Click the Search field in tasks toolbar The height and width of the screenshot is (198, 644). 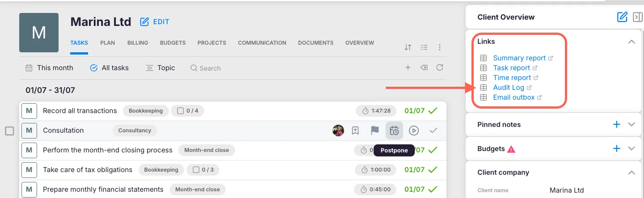(x=210, y=68)
